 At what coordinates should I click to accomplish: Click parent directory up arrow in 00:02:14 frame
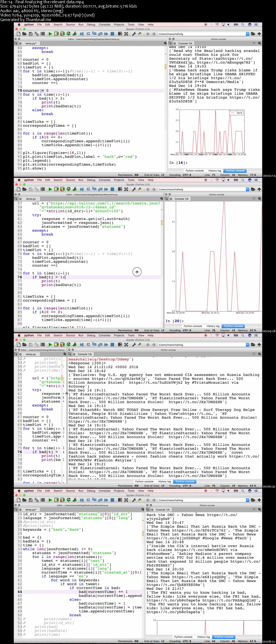tap(259, 34)
